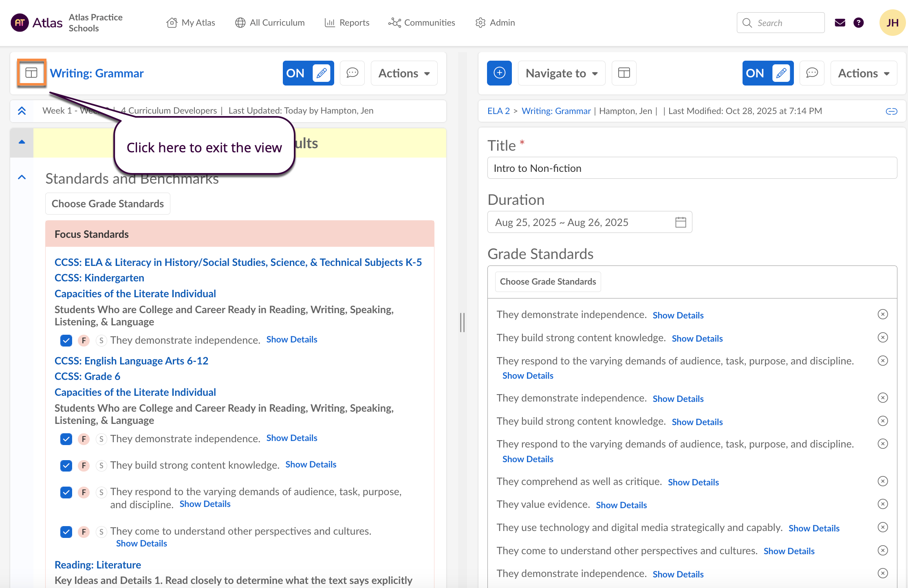Uncheck 'They come to understand other perspectives' checkbox
The height and width of the screenshot is (588, 908).
(66, 532)
